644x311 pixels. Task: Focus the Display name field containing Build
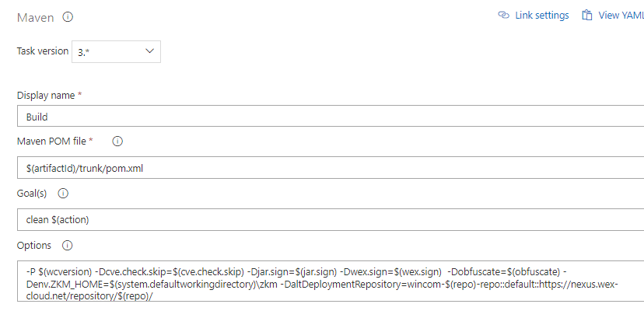331,116
